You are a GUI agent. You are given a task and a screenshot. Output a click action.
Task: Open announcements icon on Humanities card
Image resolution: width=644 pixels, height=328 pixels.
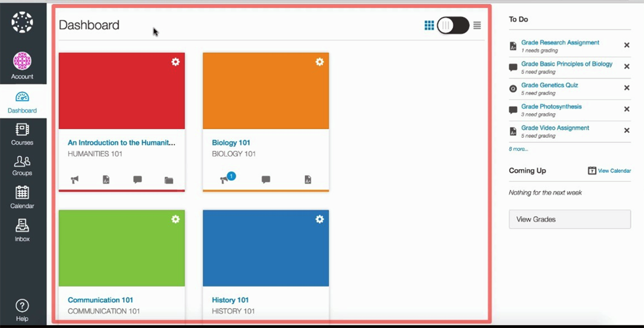pos(75,180)
